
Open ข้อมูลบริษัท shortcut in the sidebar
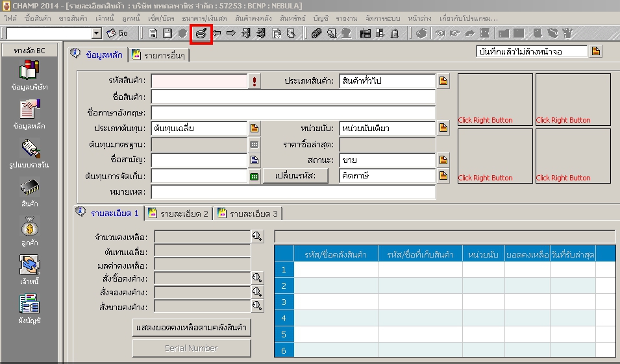tap(29, 75)
